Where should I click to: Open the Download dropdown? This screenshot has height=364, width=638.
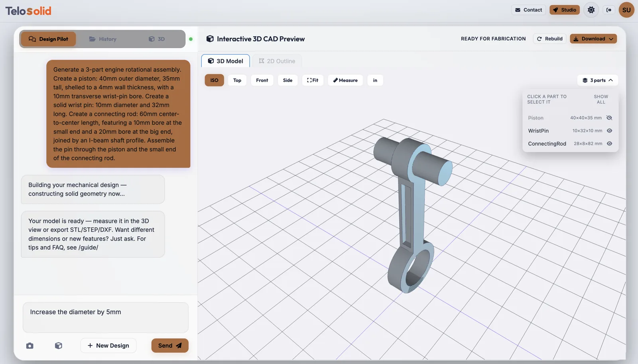[x=593, y=39]
